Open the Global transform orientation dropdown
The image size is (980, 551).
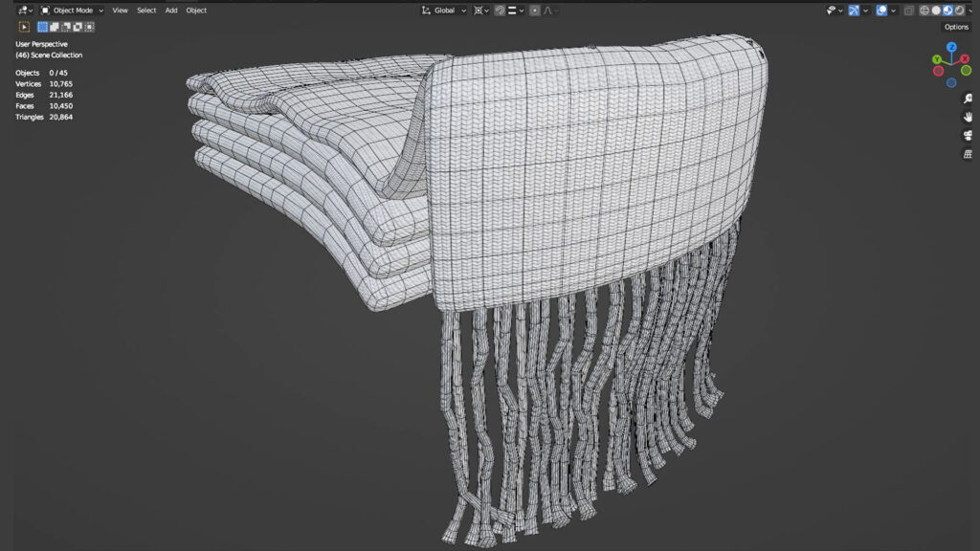tap(444, 11)
